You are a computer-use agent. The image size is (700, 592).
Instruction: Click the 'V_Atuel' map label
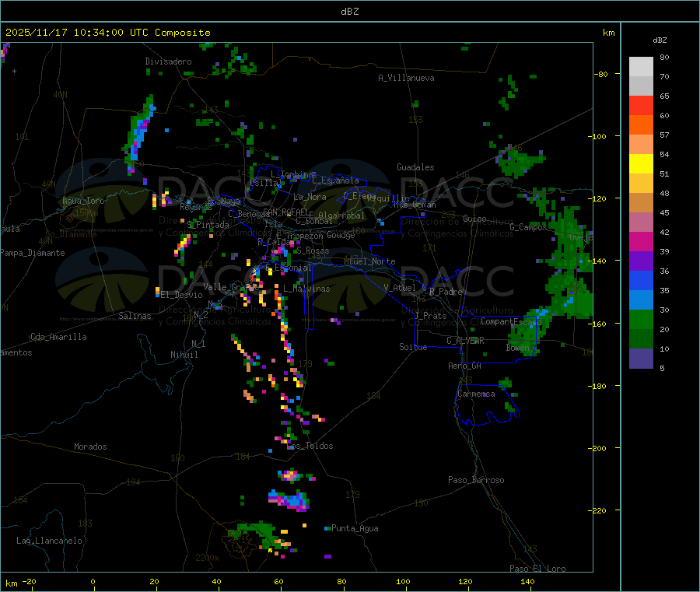[x=400, y=288]
